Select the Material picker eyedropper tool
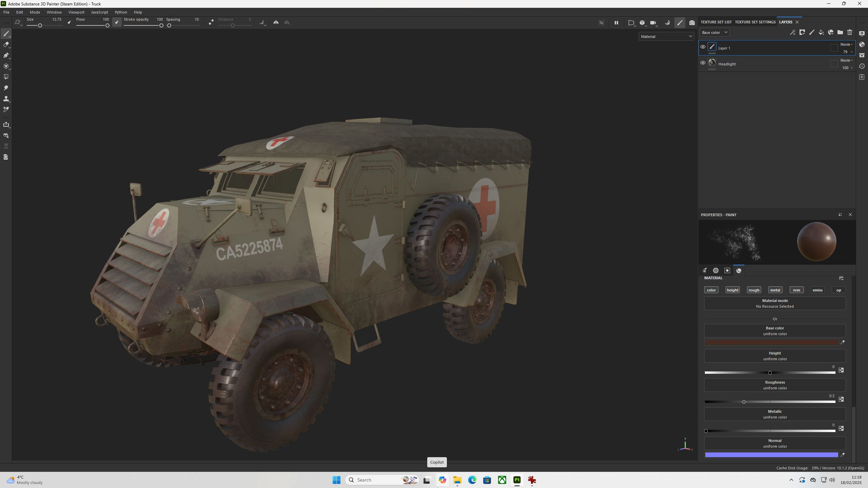This screenshot has width=868, height=488. click(x=6, y=109)
